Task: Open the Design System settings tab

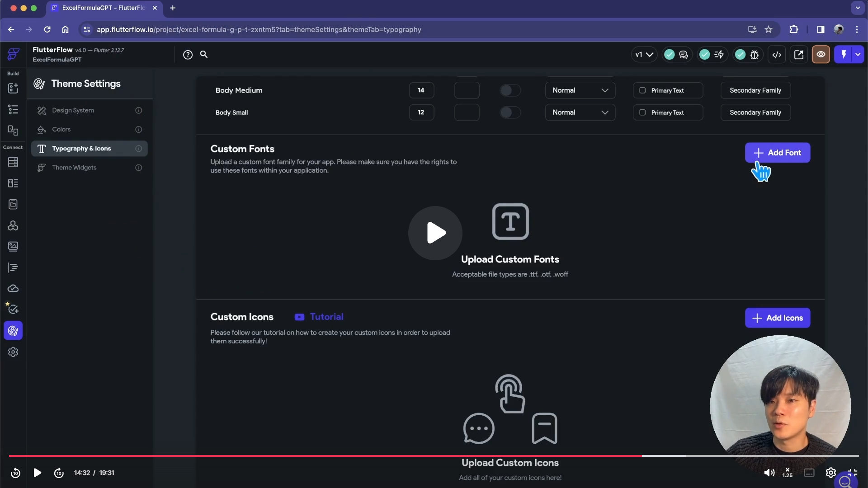Action: (x=90, y=110)
